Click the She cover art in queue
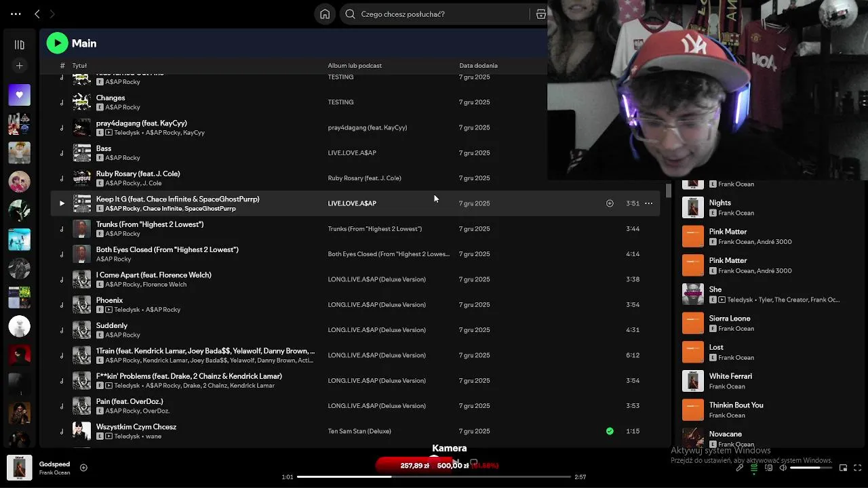Image resolution: width=868 pixels, height=488 pixels. point(693,294)
